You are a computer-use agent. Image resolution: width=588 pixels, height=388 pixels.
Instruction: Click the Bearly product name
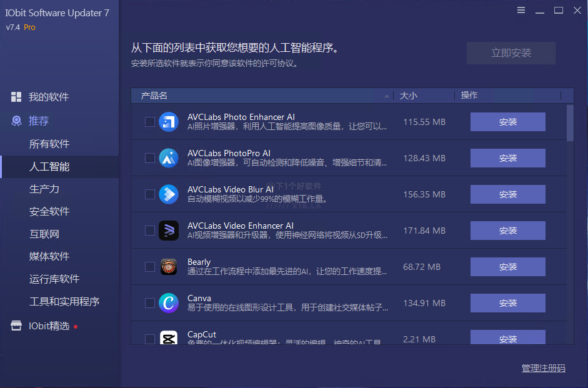[x=199, y=262]
